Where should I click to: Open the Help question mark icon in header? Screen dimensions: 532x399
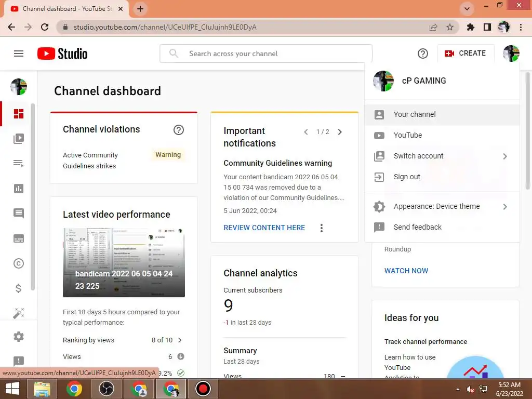point(423,54)
